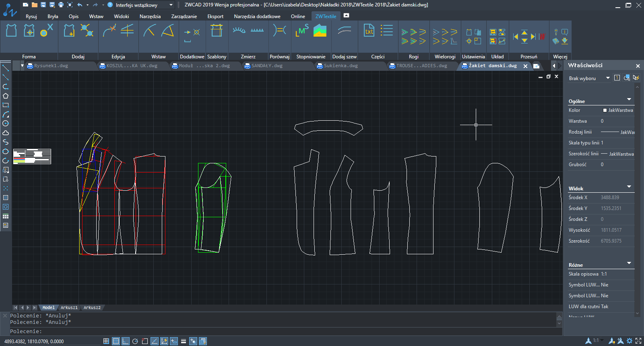Open the Narzędzia dodatkowe ribbon tab

point(257,16)
